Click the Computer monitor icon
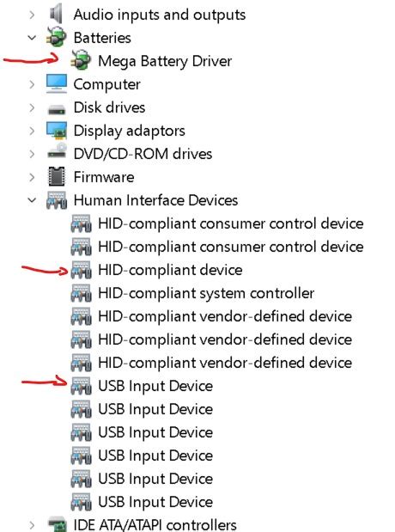The image size is (395, 532). pos(57,83)
